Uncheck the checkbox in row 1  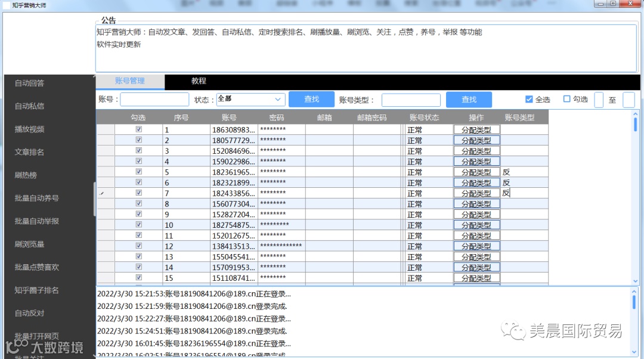coord(139,129)
